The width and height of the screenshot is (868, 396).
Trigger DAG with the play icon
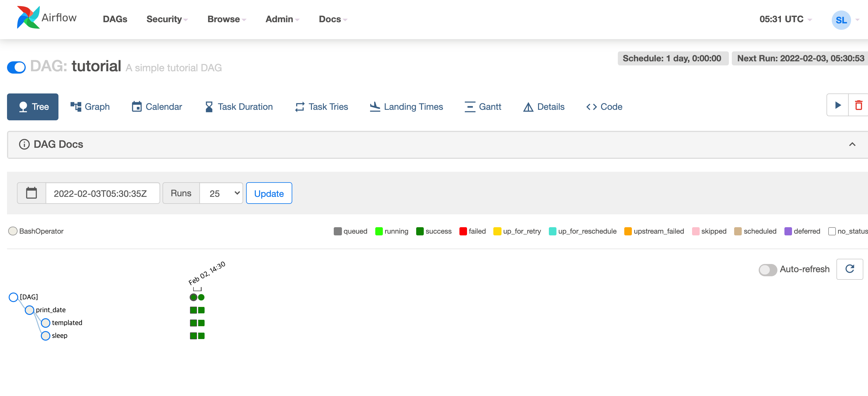pyautogui.click(x=837, y=105)
